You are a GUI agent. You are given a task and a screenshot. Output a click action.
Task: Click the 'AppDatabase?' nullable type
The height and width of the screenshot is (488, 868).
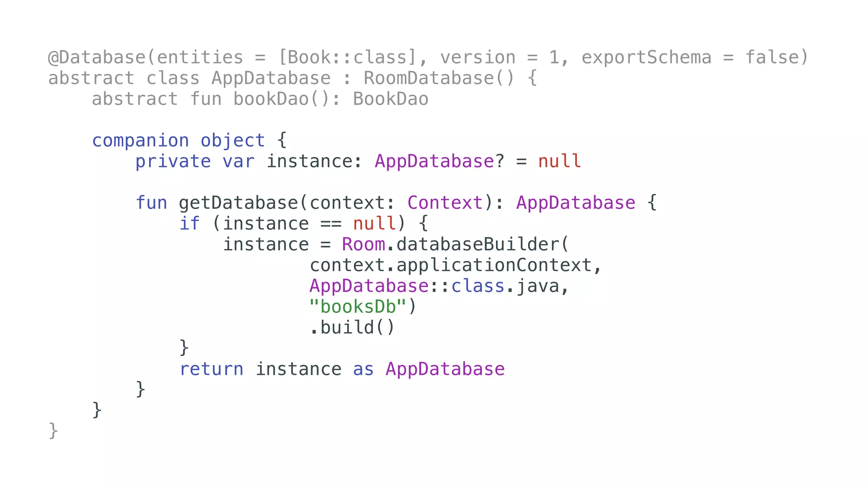[440, 162]
